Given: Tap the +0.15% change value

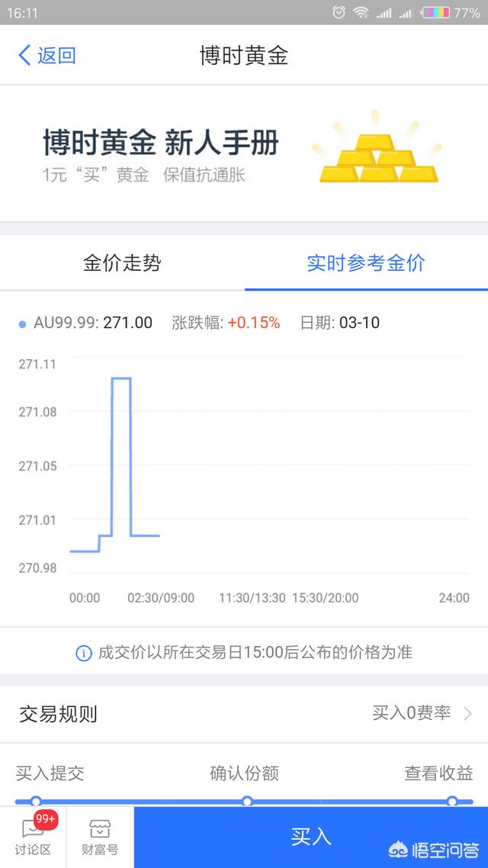Looking at the screenshot, I should click(x=254, y=323).
